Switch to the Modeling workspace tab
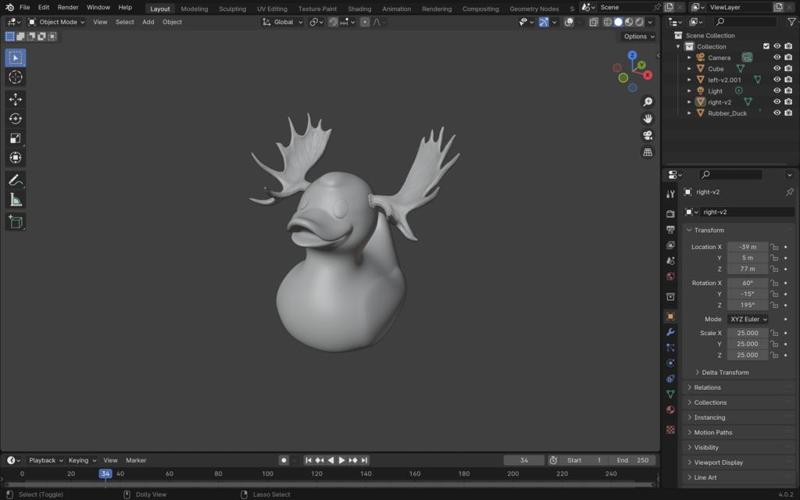This screenshot has width=800, height=500. (x=194, y=9)
